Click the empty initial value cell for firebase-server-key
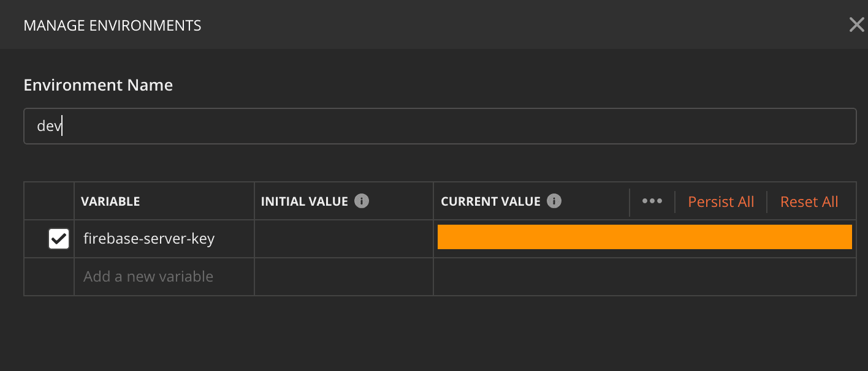868x371 pixels. 344,239
